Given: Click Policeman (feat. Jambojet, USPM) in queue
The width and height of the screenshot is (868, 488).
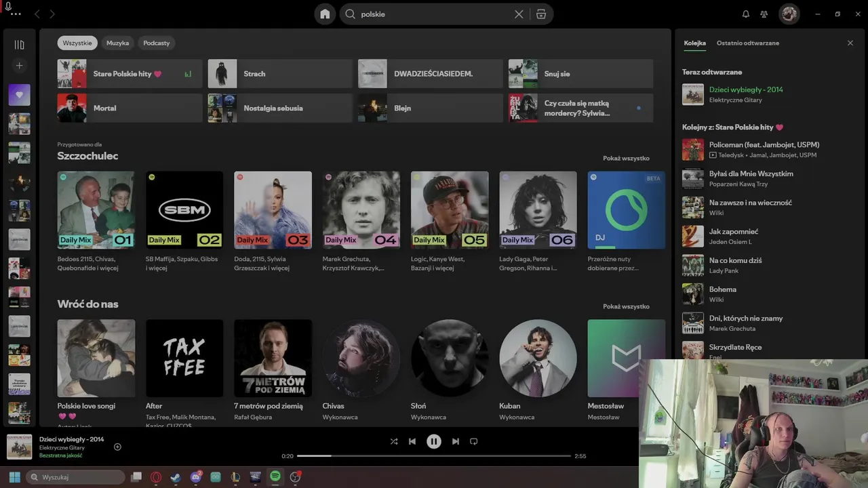Looking at the screenshot, I should click(x=764, y=144).
